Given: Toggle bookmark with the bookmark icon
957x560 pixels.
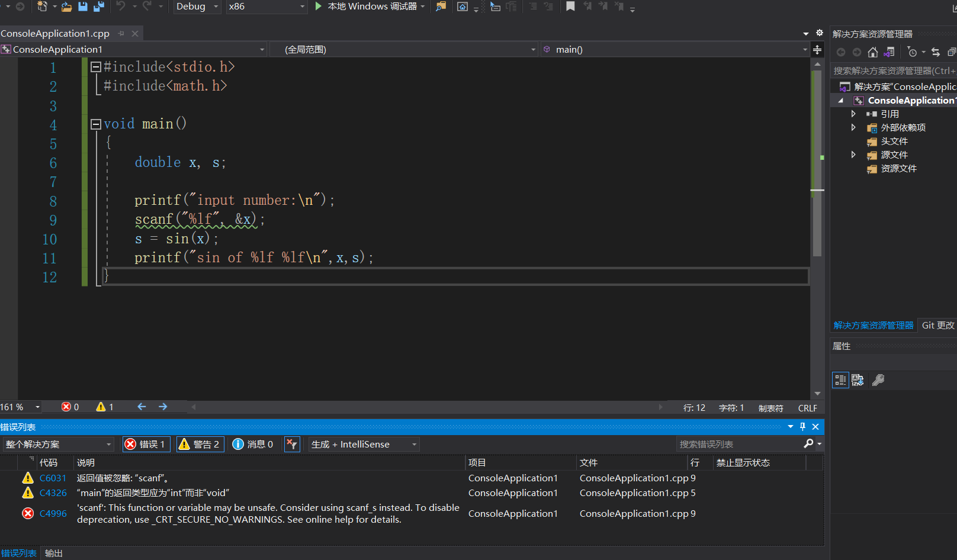Looking at the screenshot, I should pos(570,6).
